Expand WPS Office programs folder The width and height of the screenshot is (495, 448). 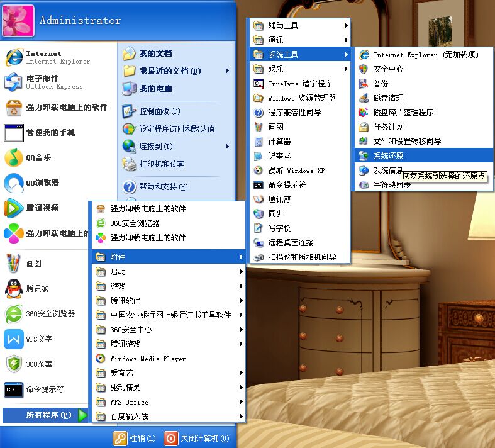[169, 402]
